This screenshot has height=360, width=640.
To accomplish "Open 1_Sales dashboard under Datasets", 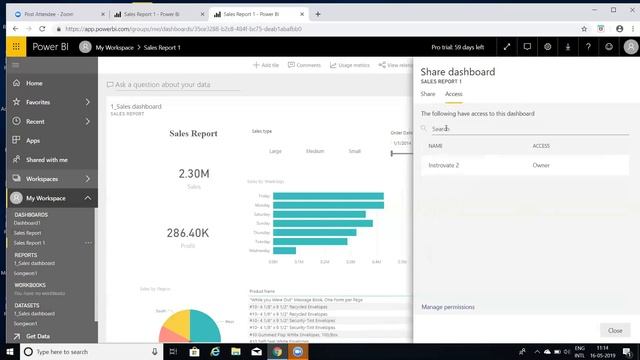I will pos(34,313).
